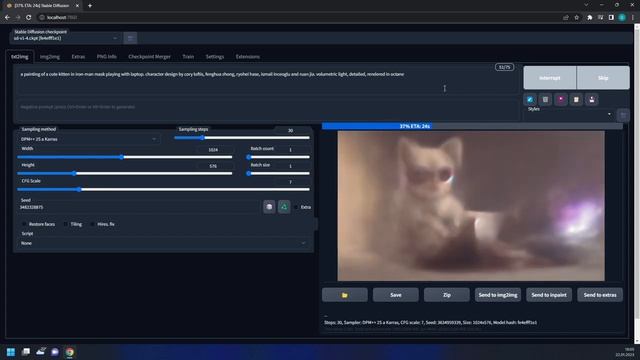Click the Sampling steps slider handle

[202, 138]
